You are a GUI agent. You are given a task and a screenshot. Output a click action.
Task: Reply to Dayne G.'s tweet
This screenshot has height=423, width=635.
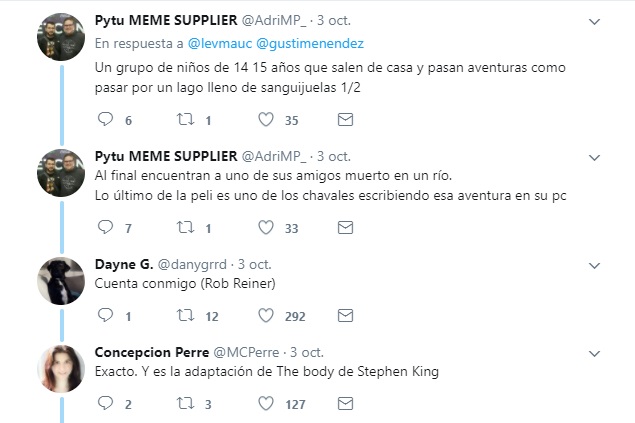[x=107, y=316]
